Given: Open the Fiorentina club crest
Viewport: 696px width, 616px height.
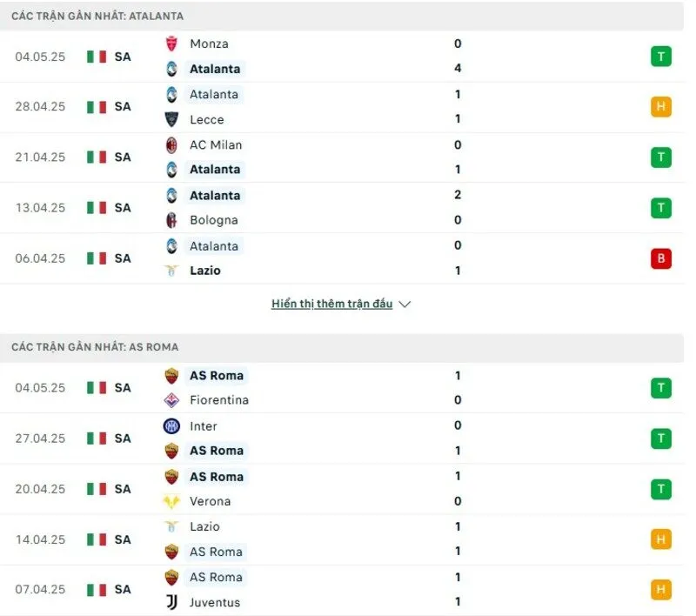Looking at the screenshot, I should click(x=172, y=400).
